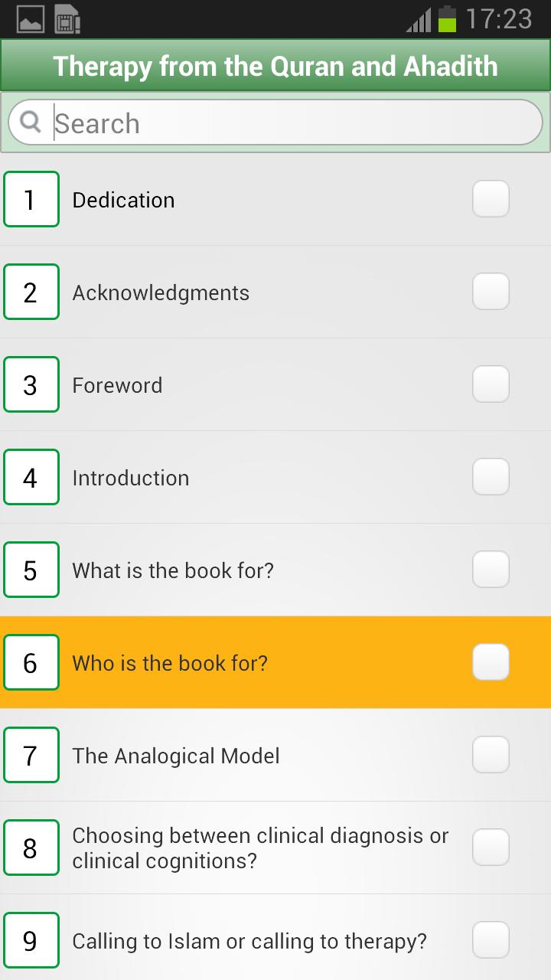
Task: Tick the Acknowledgments checkbox
Action: tap(491, 292)
